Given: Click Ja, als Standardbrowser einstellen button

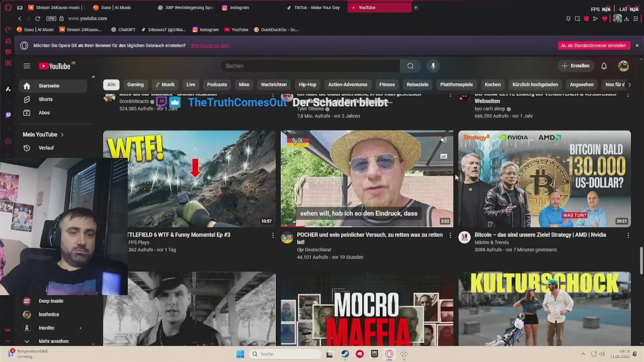Looking at the screenshot, I should click(x=594, y=45).
